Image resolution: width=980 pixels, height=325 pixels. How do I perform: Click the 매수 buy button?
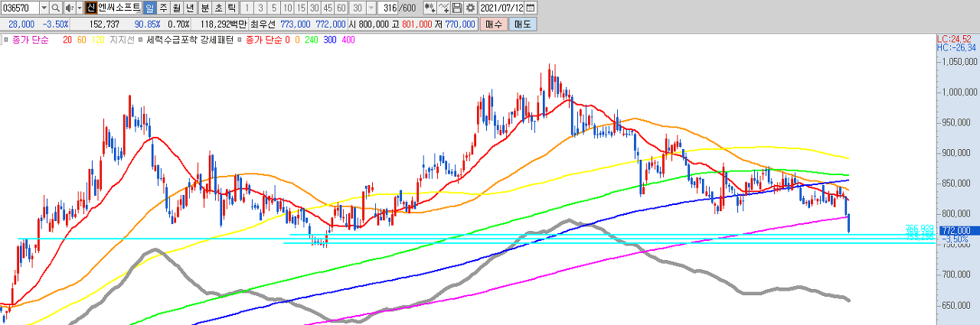tap(493, 24)
